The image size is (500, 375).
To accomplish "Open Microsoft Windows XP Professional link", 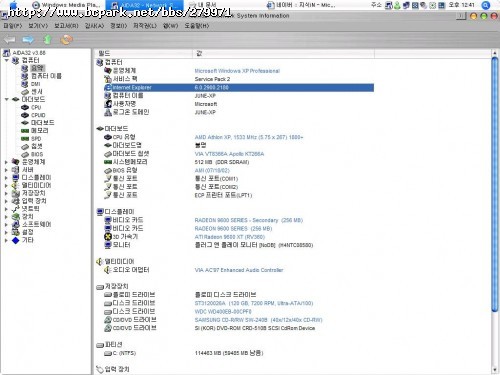I will [237, 71].
